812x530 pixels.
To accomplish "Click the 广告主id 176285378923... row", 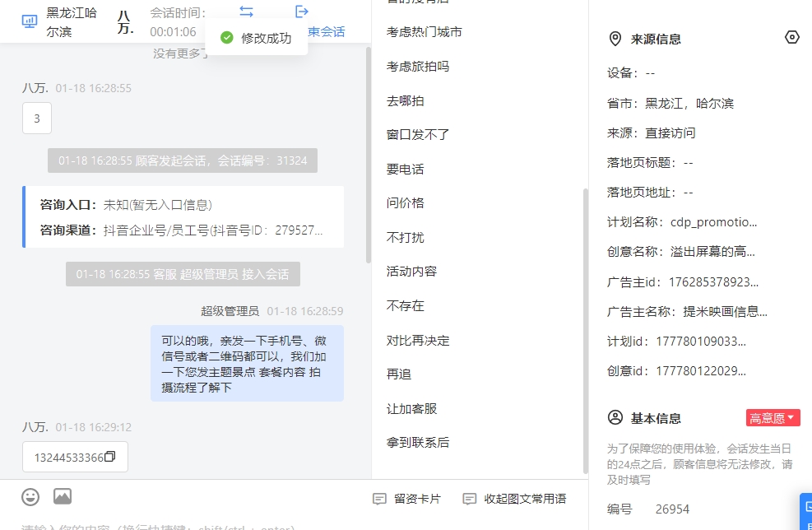I will (683, 281).
